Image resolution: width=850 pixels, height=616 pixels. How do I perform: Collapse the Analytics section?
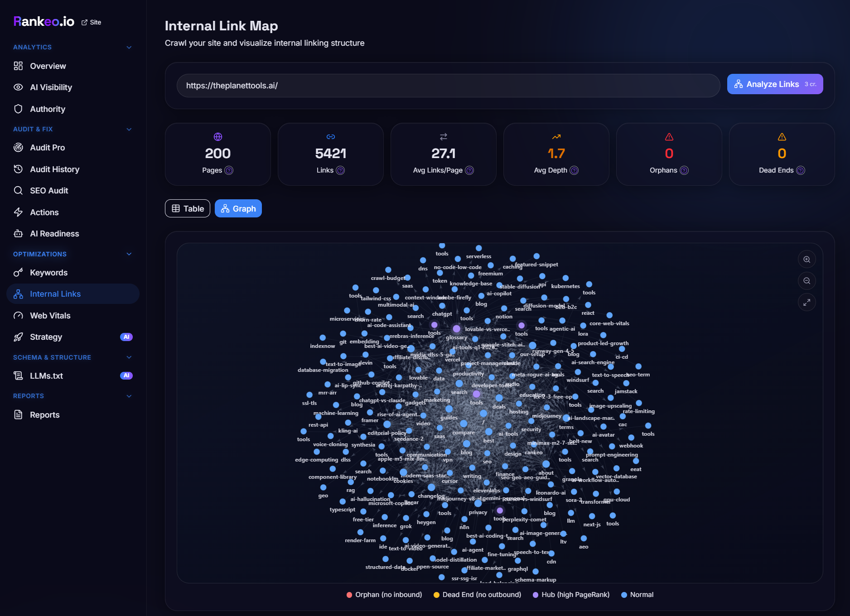point(129,47)
